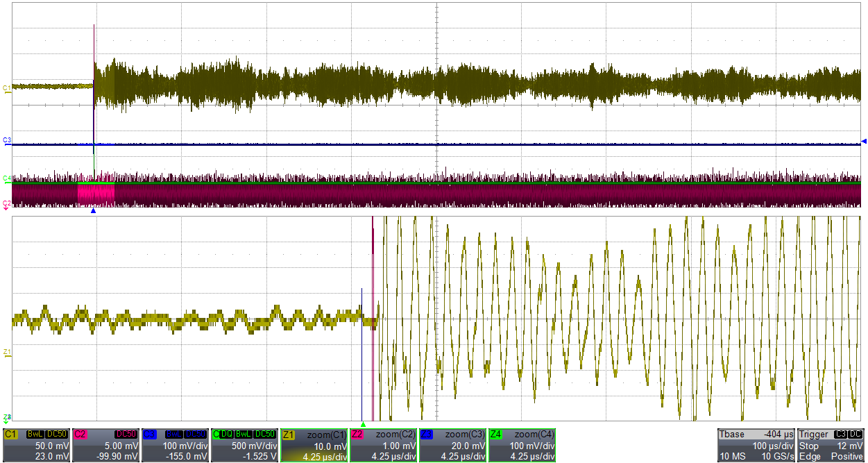
Task: Click the '100 µs/div' timebase value
Action: (773, 446)
